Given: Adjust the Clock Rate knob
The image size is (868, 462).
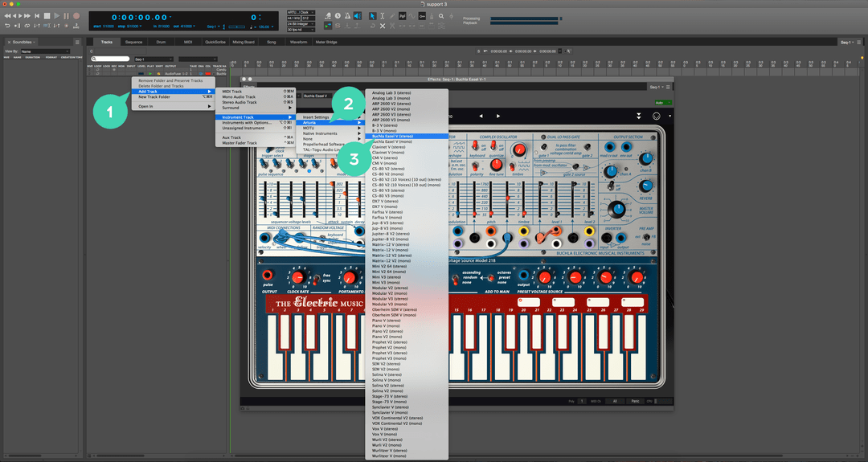Looking at the screenshot, I should tap(298, 277).
